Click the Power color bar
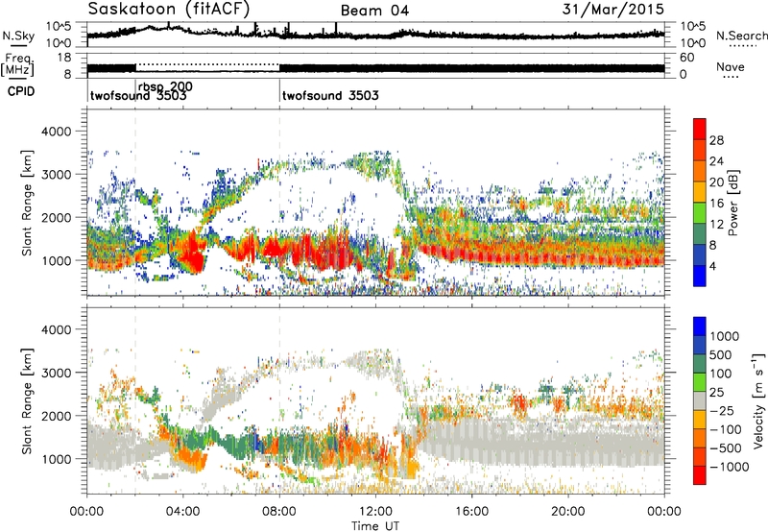The height and width of the screenshot is (532, 768). (x=700, y=203)
